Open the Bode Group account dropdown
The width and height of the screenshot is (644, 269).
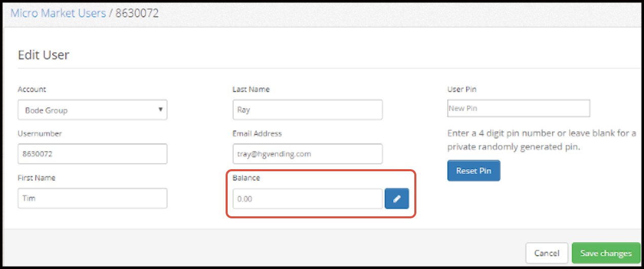pos(93,110)
